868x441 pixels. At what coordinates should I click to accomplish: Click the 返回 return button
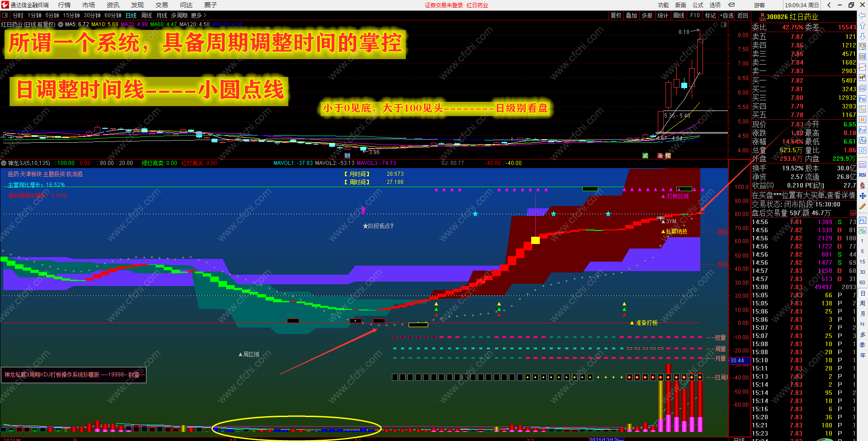coord(743,15)
